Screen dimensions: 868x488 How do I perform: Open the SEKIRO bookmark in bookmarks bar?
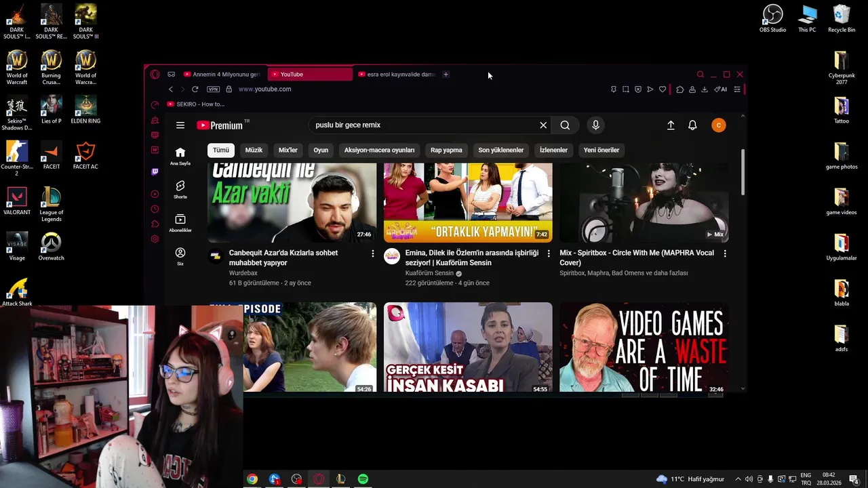pyautogui.click(x=195, y=104)
